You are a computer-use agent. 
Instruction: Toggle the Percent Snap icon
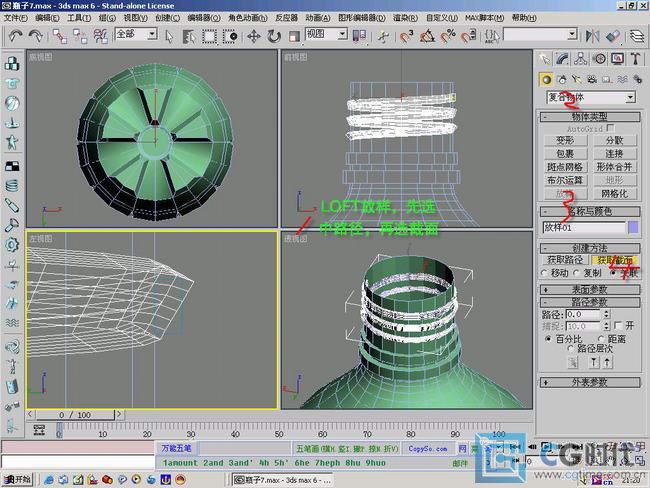point(448,36)
